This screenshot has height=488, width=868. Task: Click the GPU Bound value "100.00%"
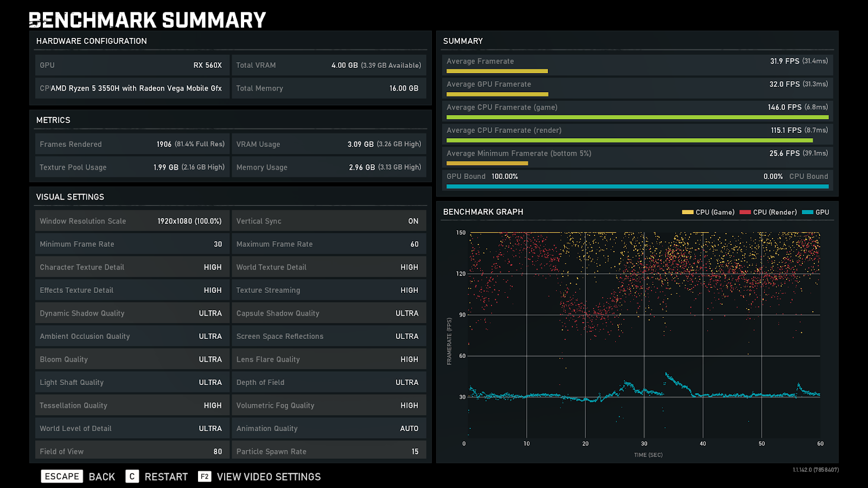coord(505,177)
